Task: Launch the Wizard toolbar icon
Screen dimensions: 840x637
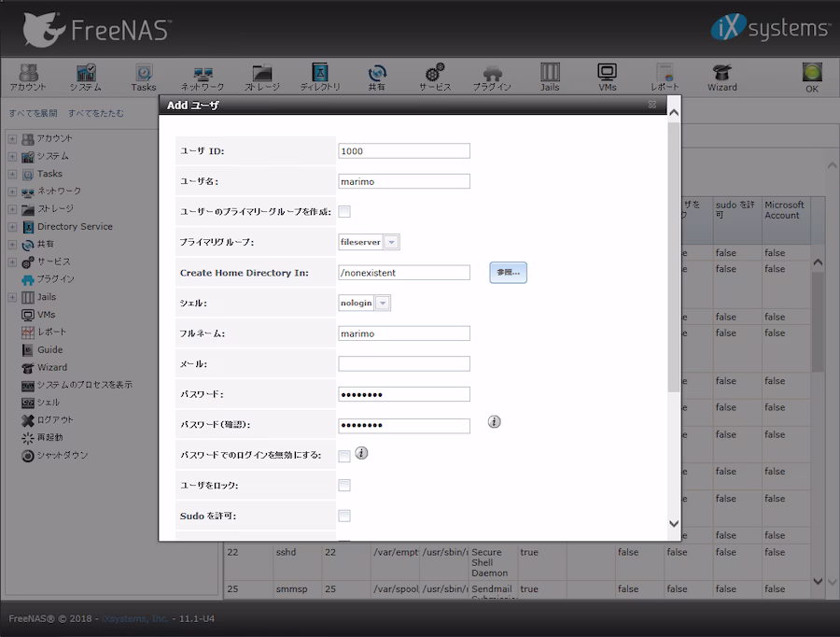Action: tap(722, 78)
